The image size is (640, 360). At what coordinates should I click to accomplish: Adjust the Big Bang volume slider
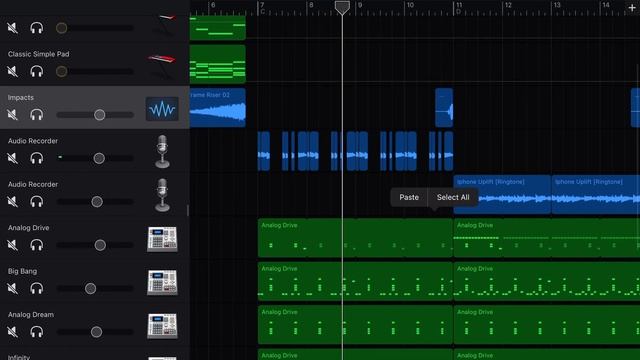pyautogui.click(x=95, y=289)
